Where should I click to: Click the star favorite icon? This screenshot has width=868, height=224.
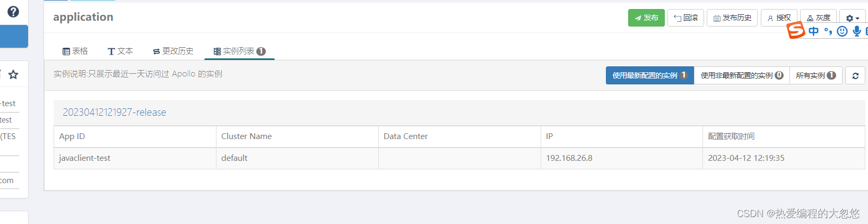click(13, 74)
